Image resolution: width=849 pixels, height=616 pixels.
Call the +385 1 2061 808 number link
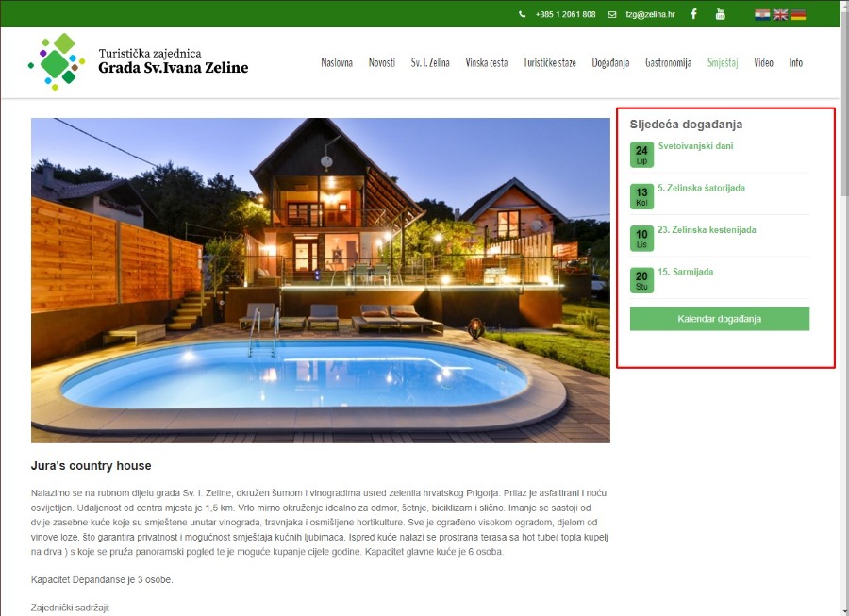[x=565, y=14]
